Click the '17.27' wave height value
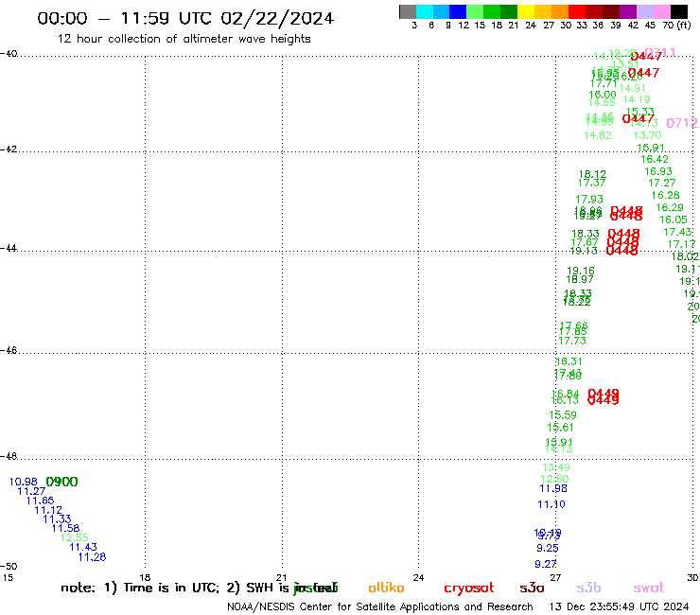Image resolution: width=700 pixels, height=615 pixels. pos(661,184)
